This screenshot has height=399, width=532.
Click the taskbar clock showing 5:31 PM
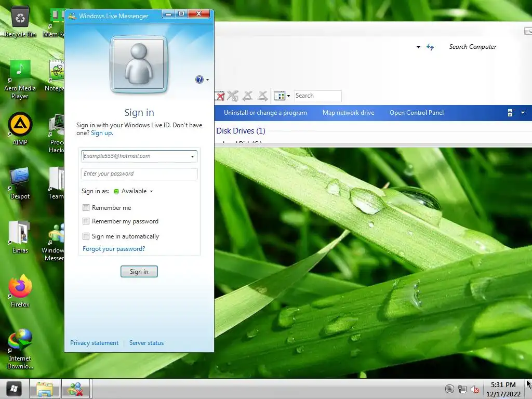click(503, 389)
